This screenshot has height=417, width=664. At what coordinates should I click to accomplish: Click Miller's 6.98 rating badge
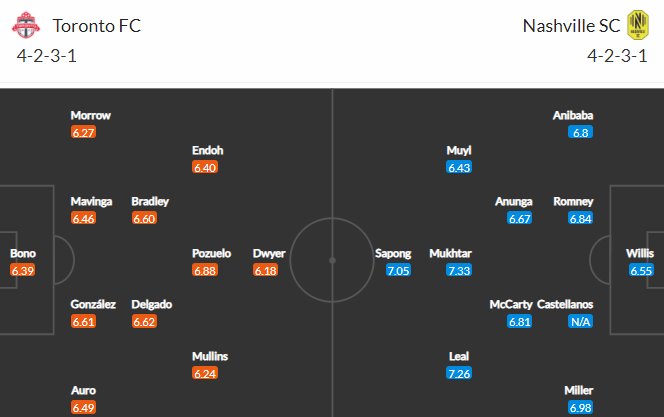click(581, 408)
